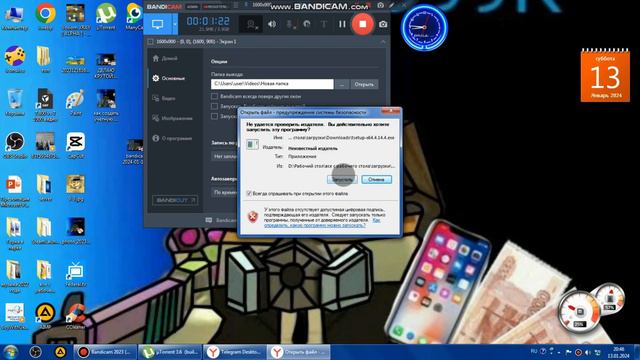Click the RU language indicator in tray
The image size is (640, 360).
[533, 351]
